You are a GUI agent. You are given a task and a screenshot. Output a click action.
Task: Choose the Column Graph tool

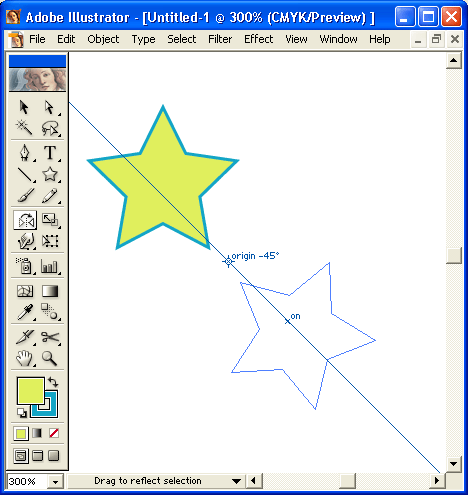(50, 266)
